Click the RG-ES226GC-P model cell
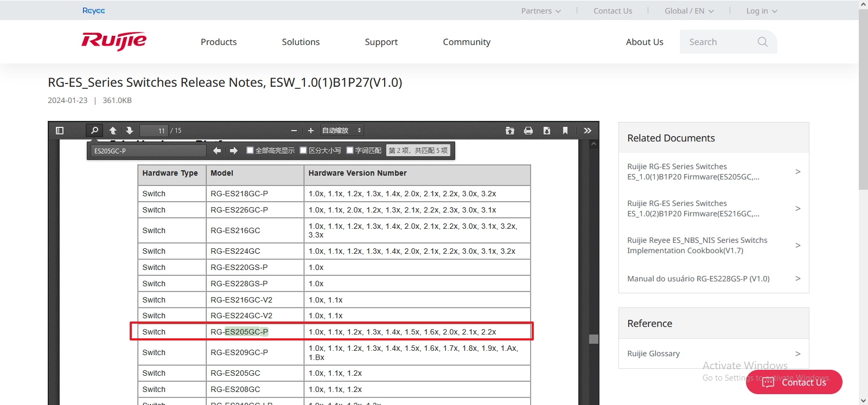This screenshot has width=868, height=405. coord(255,210)
